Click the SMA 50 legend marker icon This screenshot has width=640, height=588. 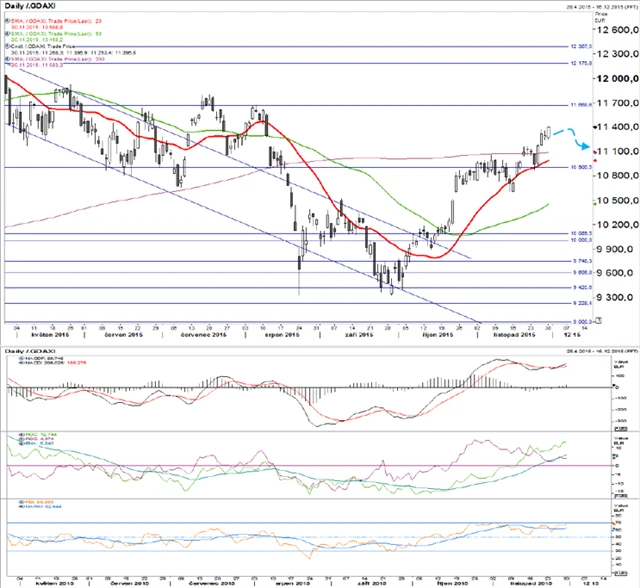[x=8, y=32]
